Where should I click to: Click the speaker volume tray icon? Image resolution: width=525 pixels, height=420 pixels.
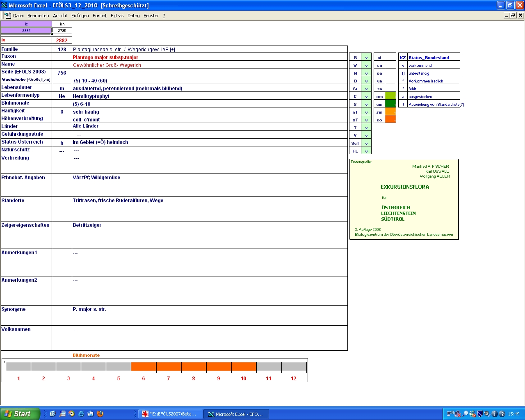pos(487,414)
